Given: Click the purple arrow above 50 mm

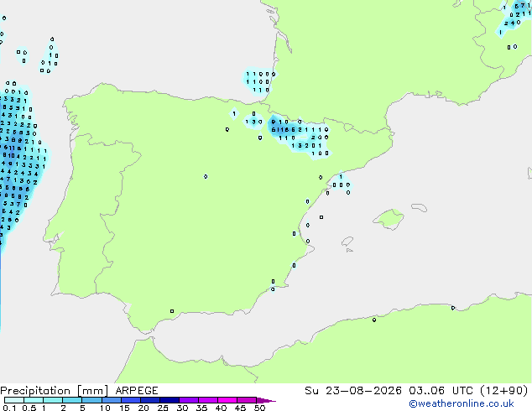Looking at the screenshot, I should [266, 400].
